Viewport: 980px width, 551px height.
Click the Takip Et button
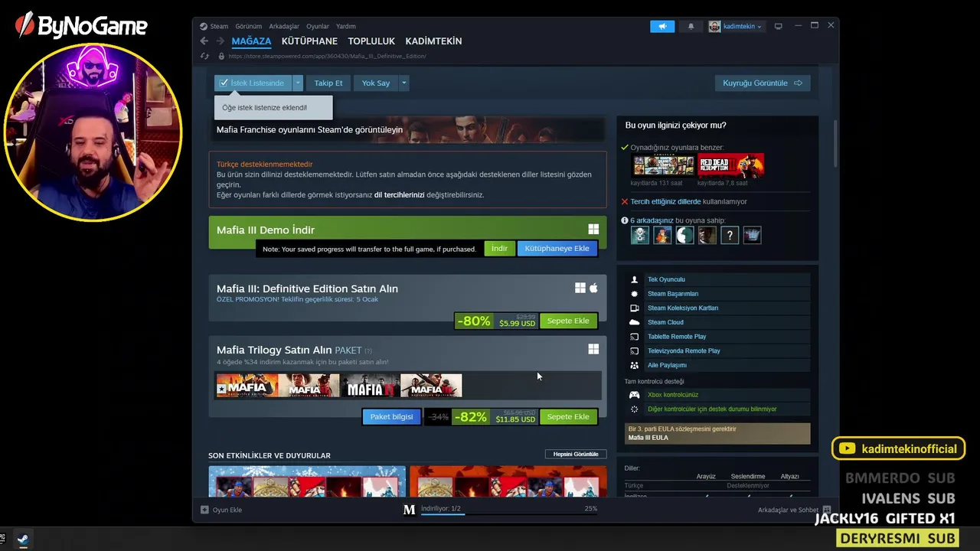328,83
